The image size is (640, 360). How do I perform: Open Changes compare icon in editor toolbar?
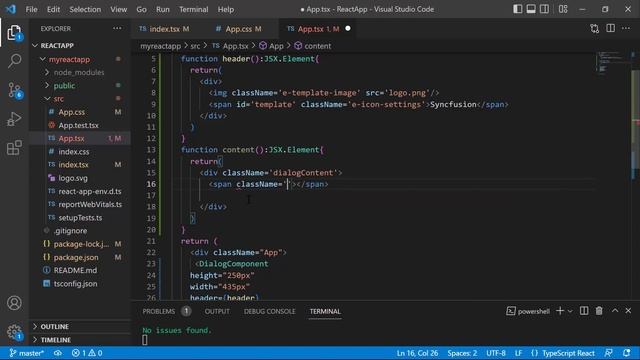tap(595, 29)
